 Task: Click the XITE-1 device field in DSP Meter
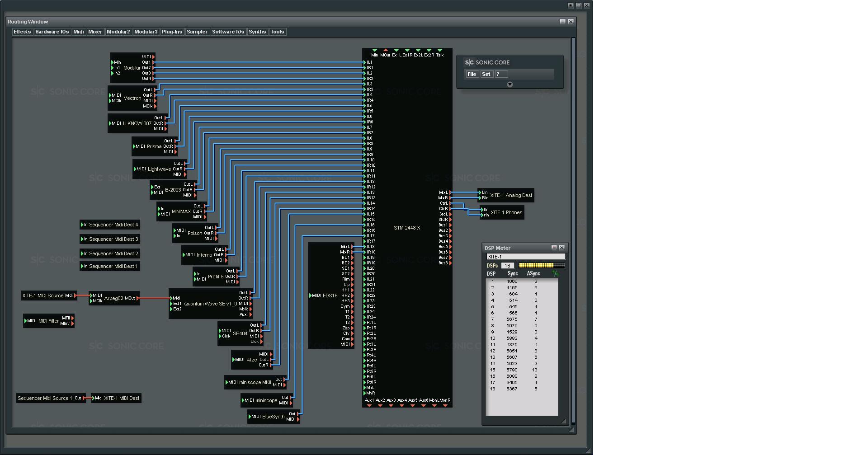click(x=526, y=257)
